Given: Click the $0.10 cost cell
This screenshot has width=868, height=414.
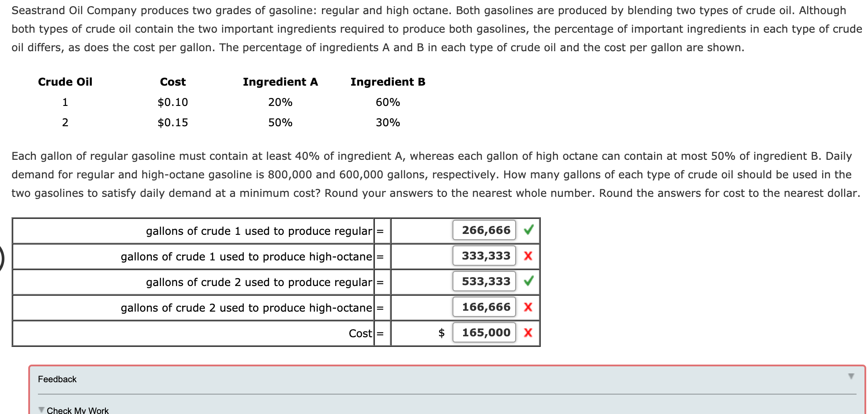Looking at the screenshot, I should tap(173, 102).
